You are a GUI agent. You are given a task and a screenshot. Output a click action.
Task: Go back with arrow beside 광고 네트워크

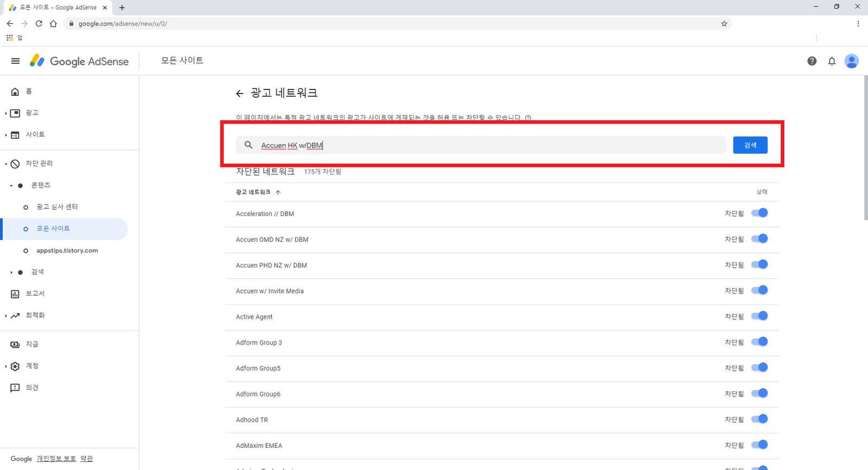click(x=240, y=94)
